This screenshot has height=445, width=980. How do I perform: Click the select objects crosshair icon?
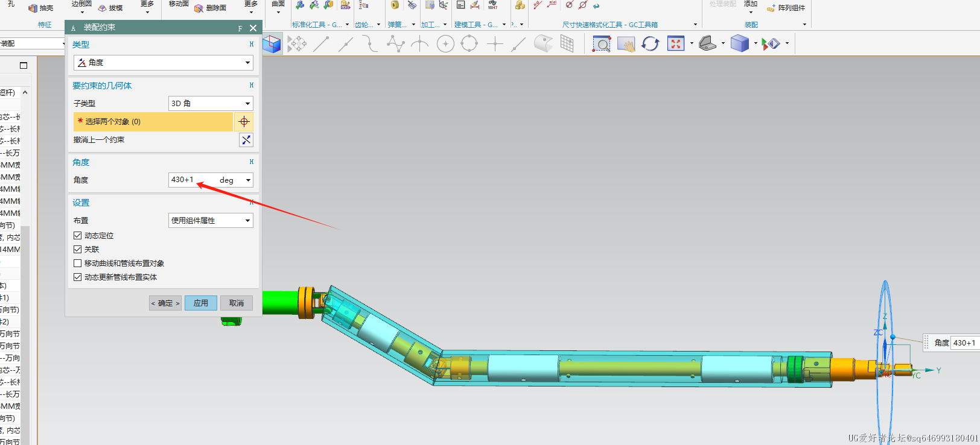tap(244, 122)
